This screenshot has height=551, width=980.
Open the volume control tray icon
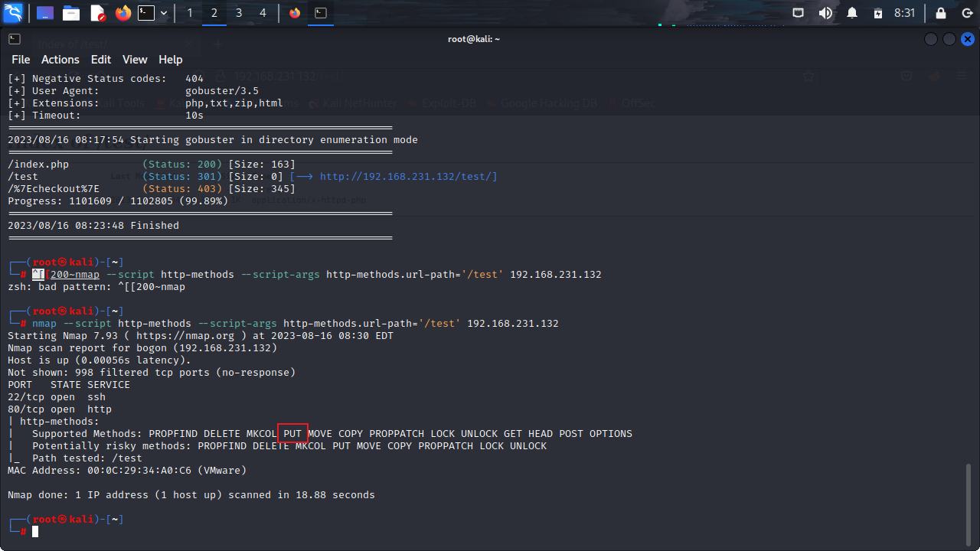coord(825,13)
